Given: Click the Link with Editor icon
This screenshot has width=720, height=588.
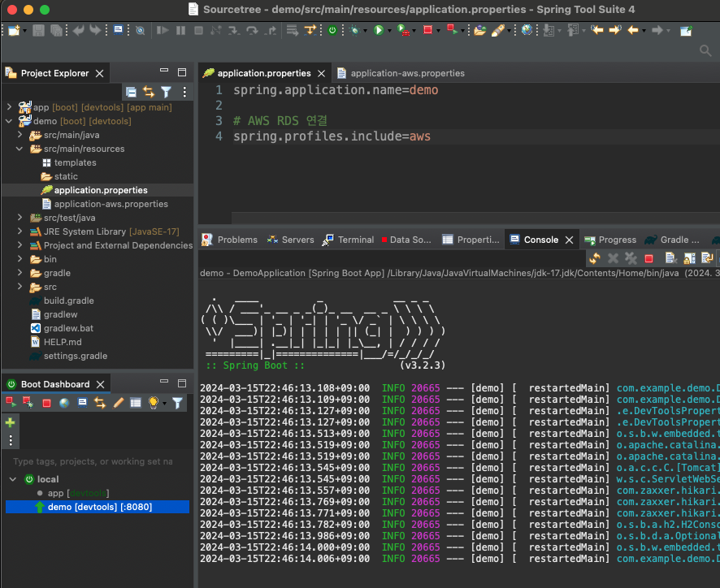Looking at the screenshot, I should [149, 93].
